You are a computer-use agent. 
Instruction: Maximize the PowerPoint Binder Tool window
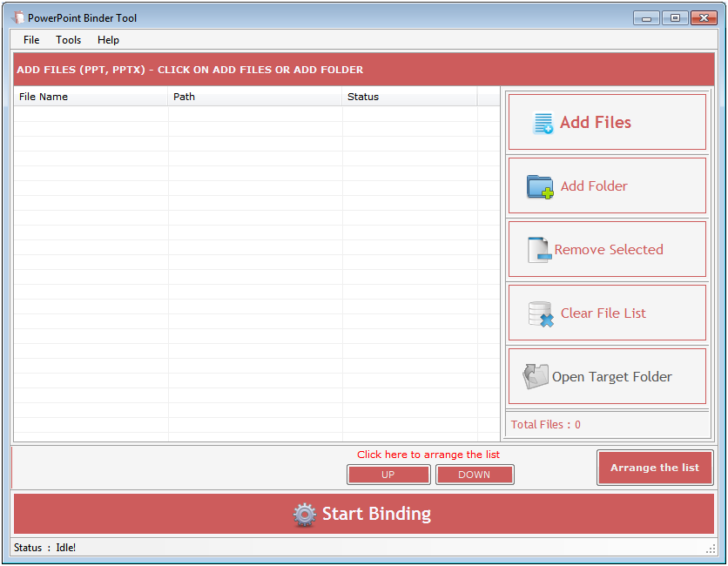pyautogui.click(x=675, y=18)
